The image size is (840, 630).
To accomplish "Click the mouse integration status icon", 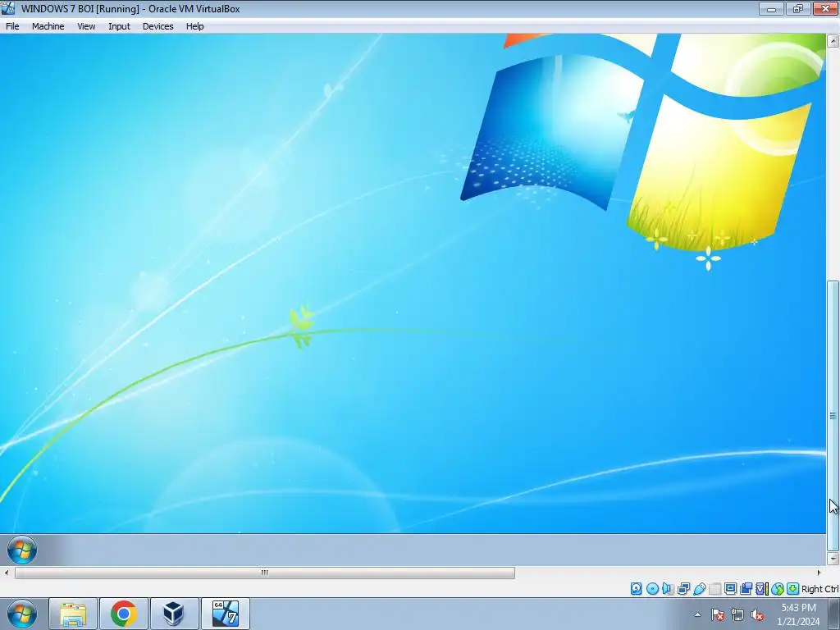I will [778, 589].
